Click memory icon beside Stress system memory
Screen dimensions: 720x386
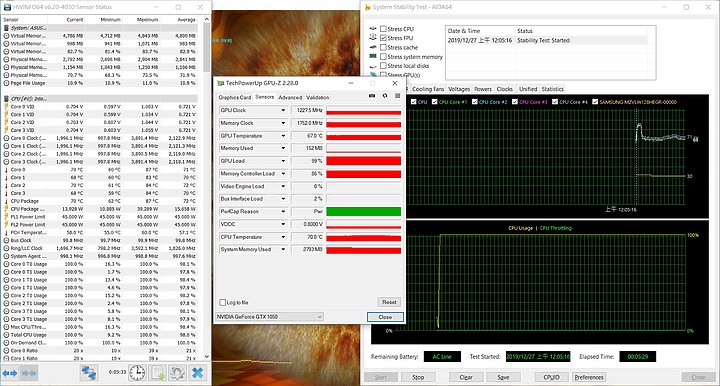[373, 56]
